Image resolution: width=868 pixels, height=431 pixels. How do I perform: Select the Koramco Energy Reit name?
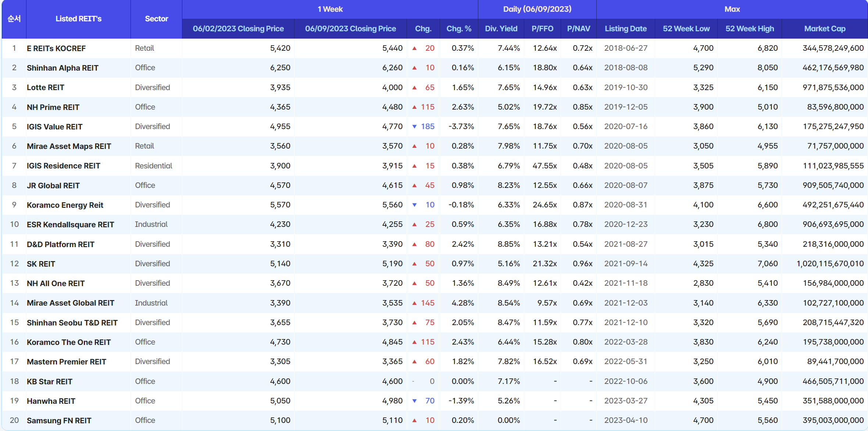point(65,205)
